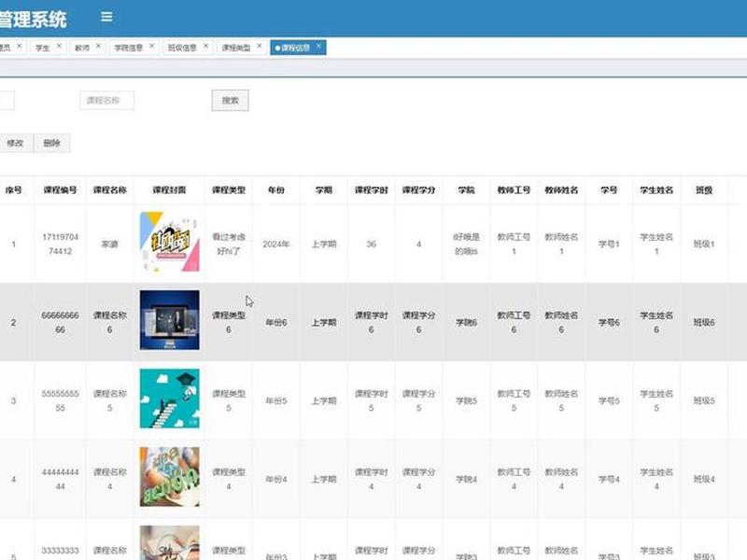
Task: Close the 课程类型 tab
Action: click(x=260, y=46)
